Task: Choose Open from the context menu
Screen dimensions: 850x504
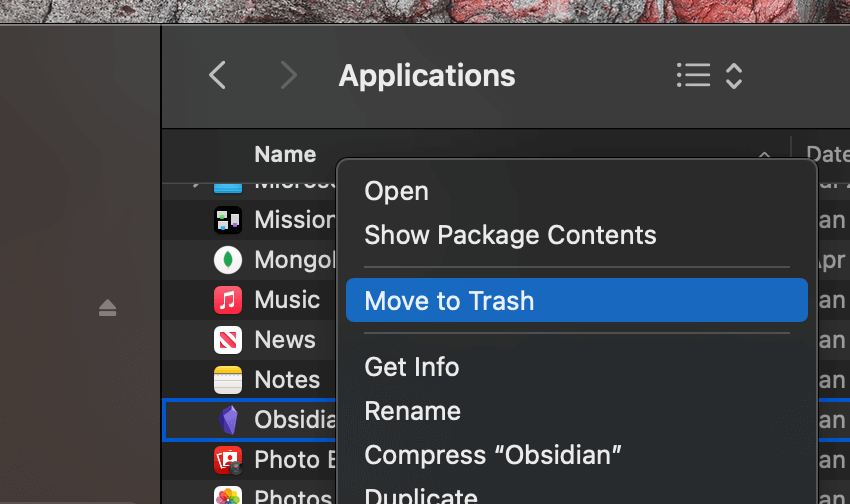Action: click(396, 191)
